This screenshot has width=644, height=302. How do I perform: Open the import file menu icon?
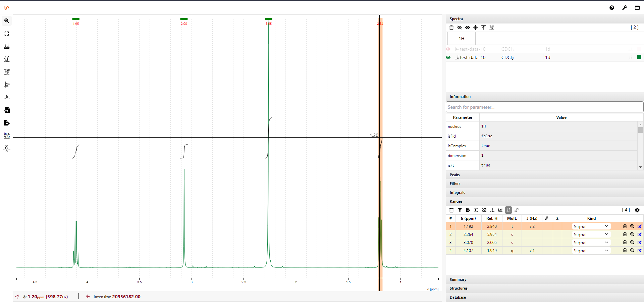click(x=7, y=110)
